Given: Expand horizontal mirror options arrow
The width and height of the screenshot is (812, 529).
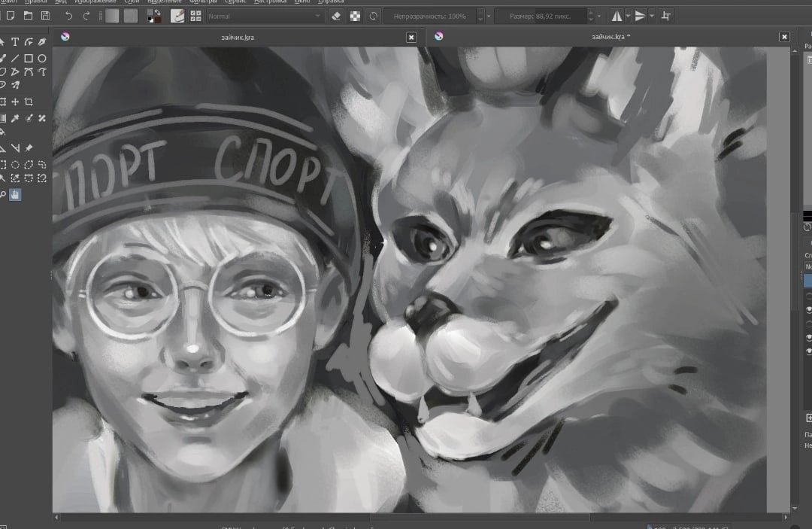Looking at the screenshot, I should [628, 16].
